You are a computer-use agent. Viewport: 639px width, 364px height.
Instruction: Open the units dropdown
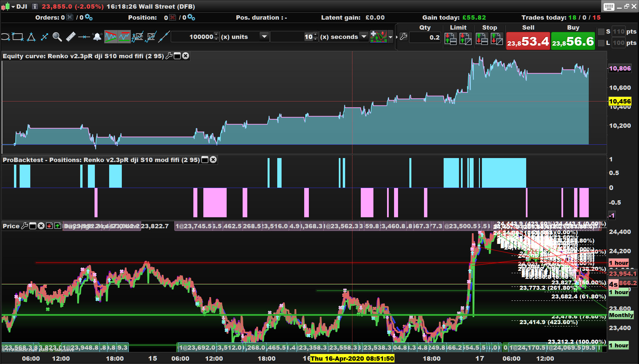coord(264,37)
